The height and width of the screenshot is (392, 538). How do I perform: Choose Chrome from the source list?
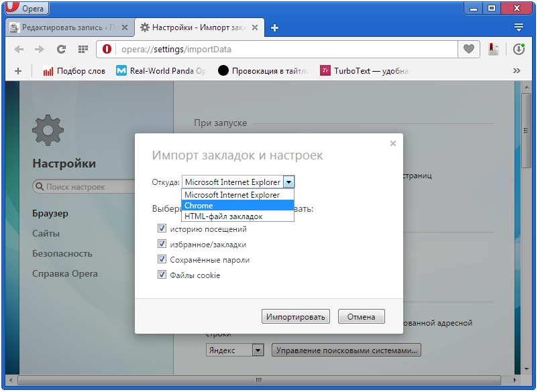[x=237, y=206]
